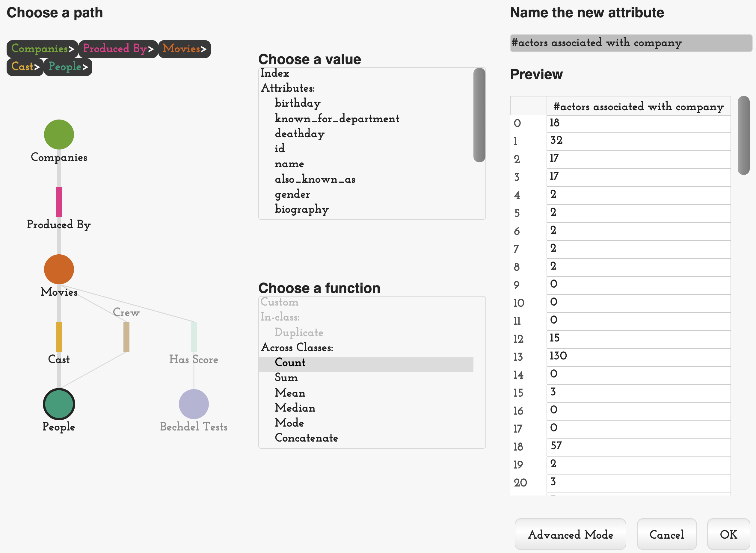Select the teal People node circle

point(59,404)
